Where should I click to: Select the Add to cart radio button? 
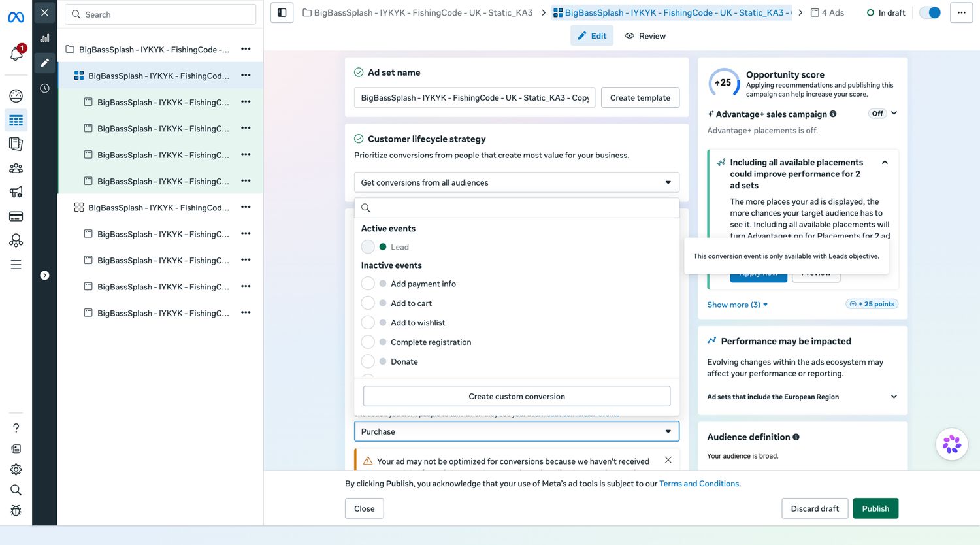click(368, 303)
